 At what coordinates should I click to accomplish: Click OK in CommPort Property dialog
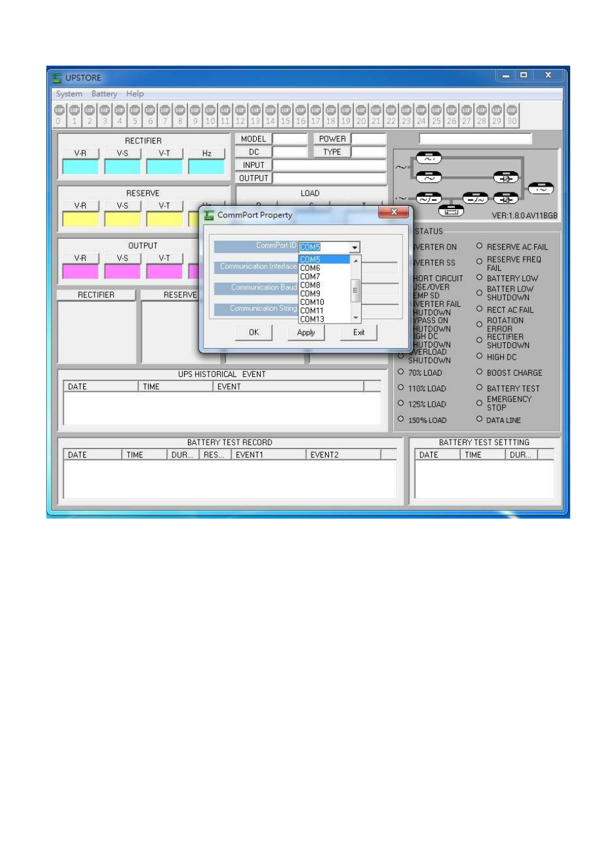[x=254, y=333]
